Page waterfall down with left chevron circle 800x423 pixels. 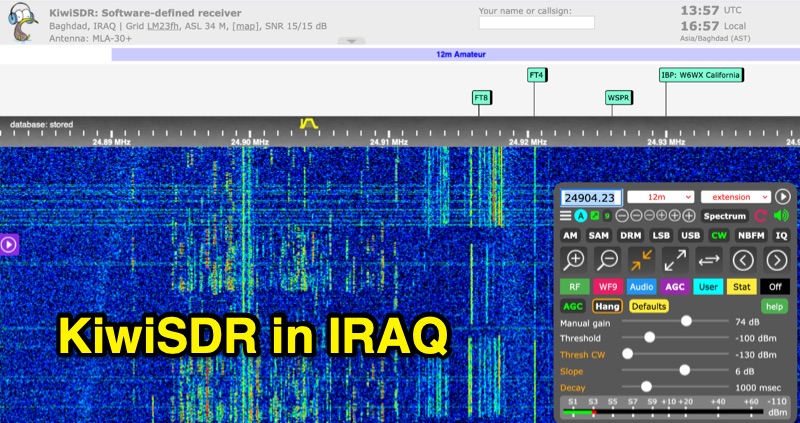point(743,260)
